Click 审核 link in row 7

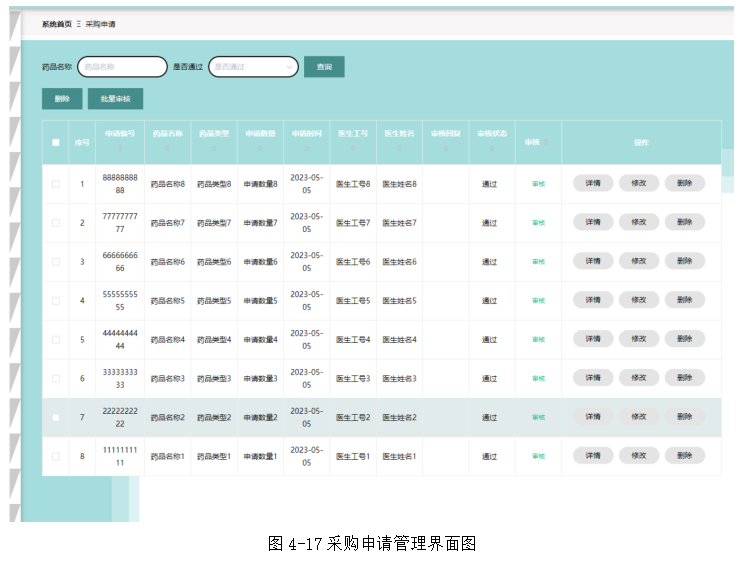point(539,417)
